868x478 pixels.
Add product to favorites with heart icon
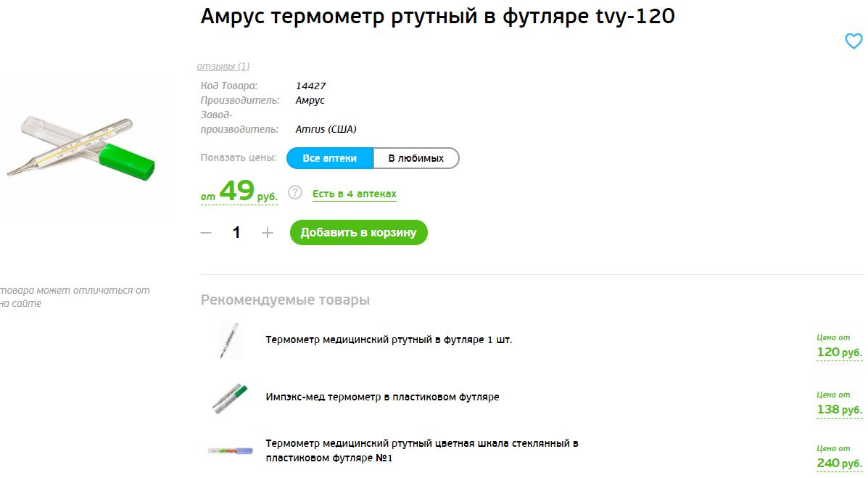click(853, 41)
